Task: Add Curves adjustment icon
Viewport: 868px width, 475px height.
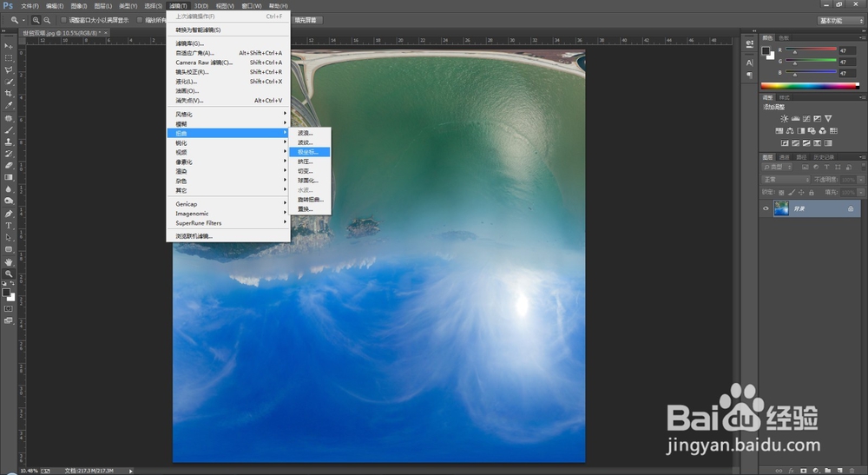Action: [x=806, y=118]
